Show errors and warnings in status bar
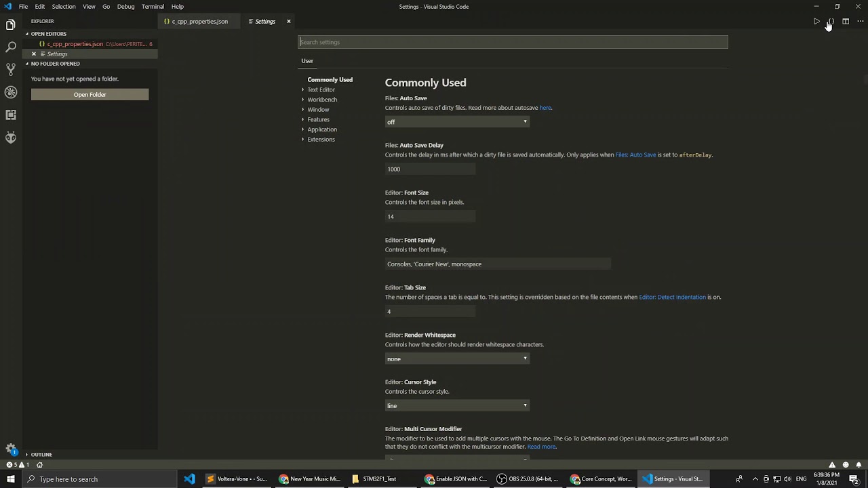 coord(18,465)
